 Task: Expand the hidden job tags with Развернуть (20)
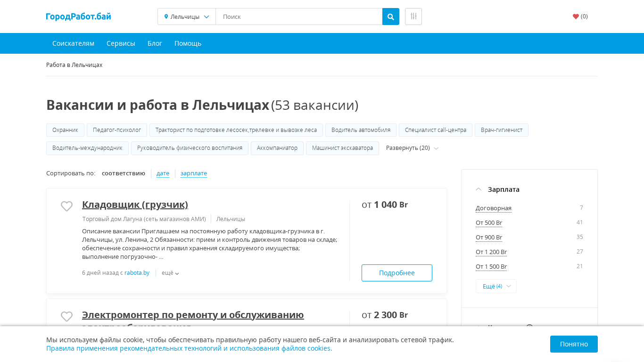(x=412, y=148)
